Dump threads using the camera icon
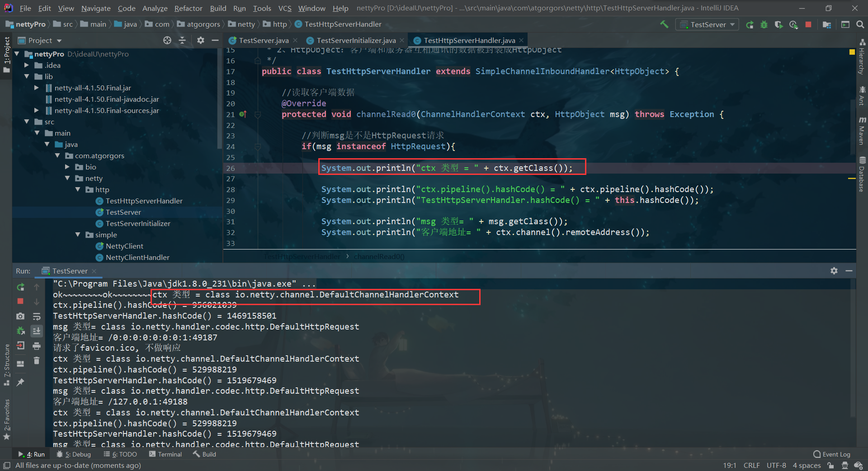The width and height of the screenshot is (868, 471). [20, 316]
